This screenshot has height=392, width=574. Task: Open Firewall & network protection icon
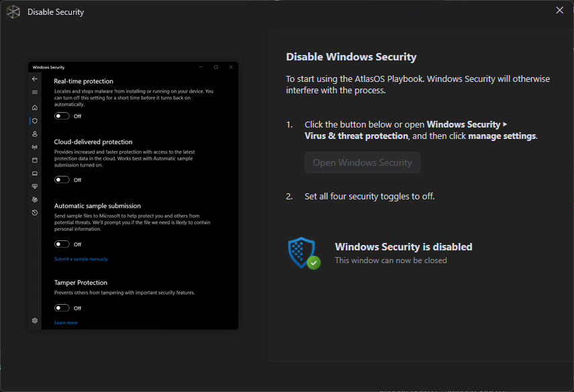point(35,147)
